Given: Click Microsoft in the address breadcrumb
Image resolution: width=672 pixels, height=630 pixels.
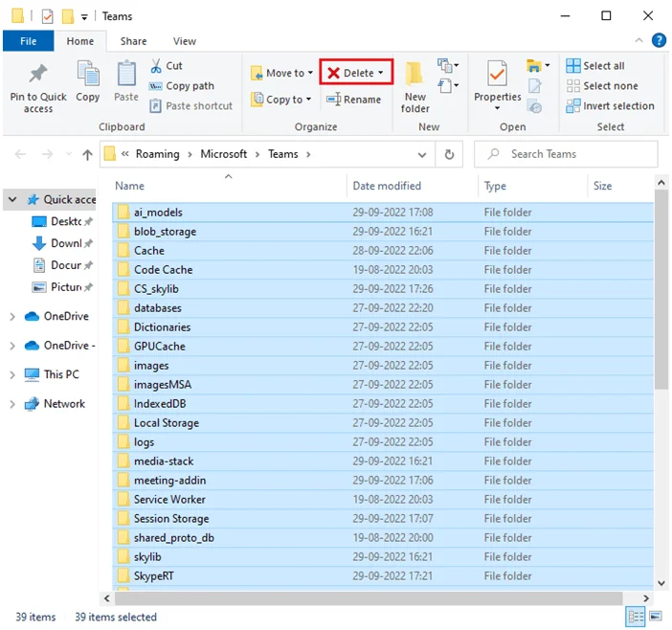Looking at the screenshot, I should [x=224, y=154].
